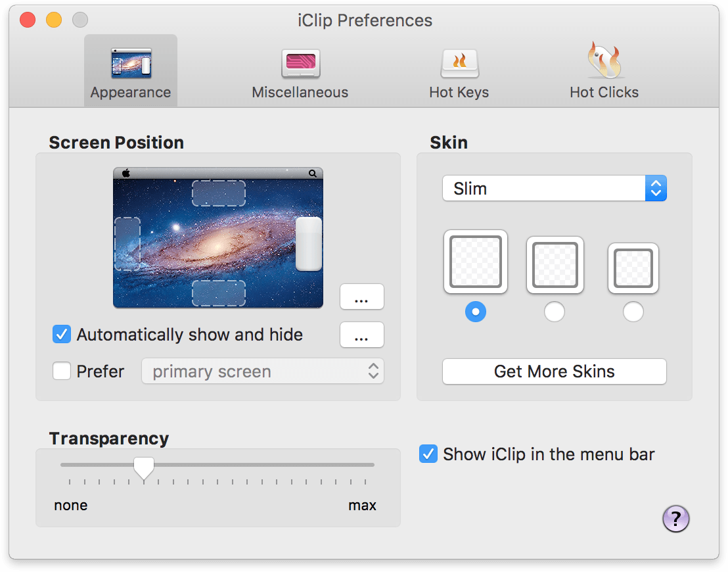Select the small skin preview thumbnail
This screenshot has width=728, height=572.
coord(633,268)
